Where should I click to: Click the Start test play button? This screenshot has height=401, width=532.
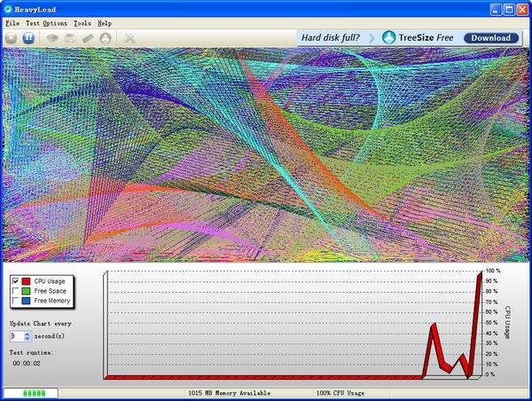point(11,38)
